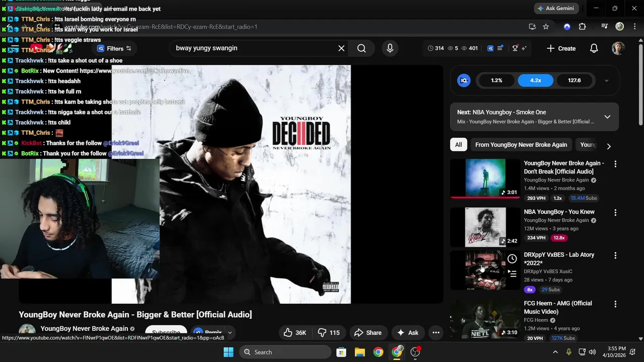Click the vidIQ eye stat showing 401
This screenshot has height=362, width=644.
point(470,48)
